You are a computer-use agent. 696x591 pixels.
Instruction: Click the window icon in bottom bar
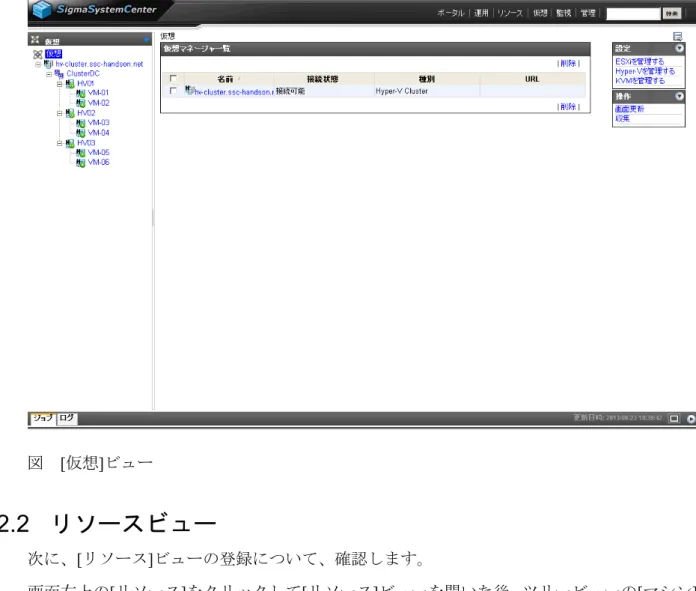[x=674, y=418]
